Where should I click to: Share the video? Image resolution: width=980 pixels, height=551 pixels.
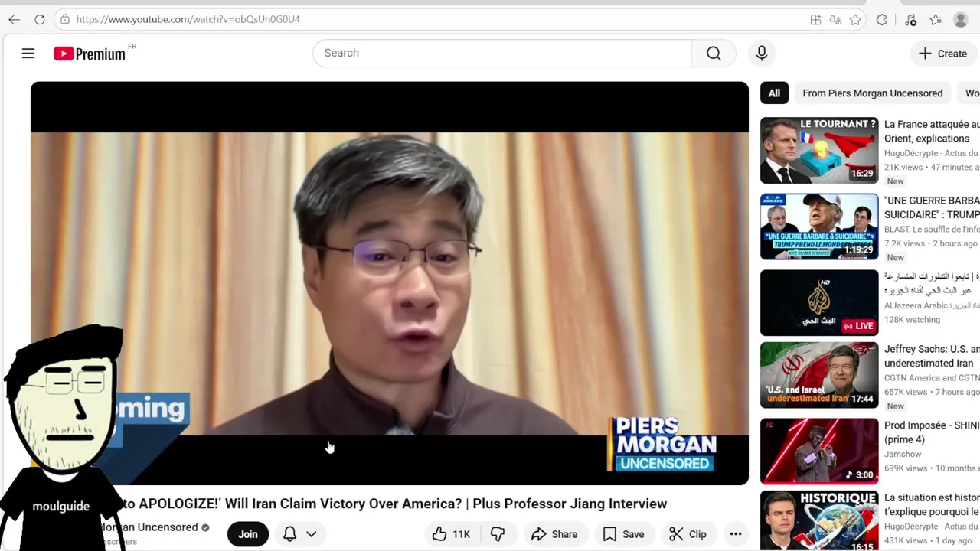point(554,534)
